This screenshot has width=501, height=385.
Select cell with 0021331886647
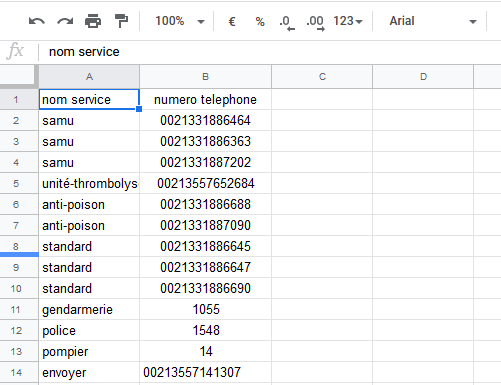(x=205, y=267)
